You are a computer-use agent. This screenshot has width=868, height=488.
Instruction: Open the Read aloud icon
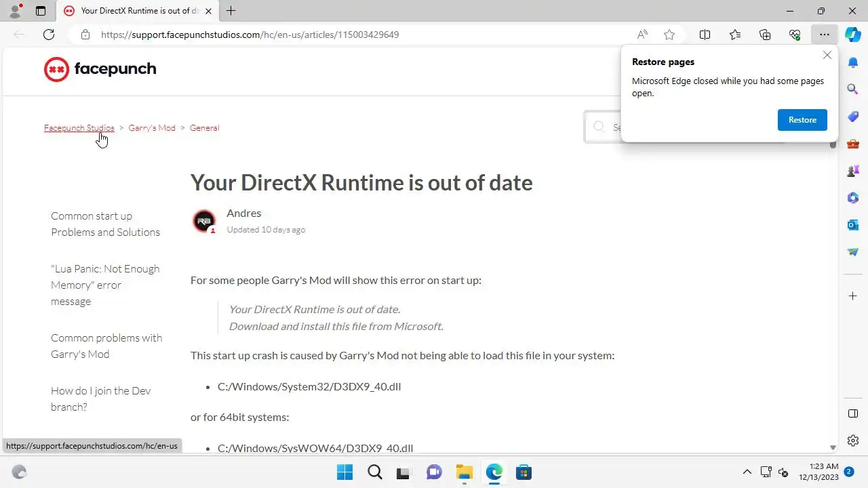point(642,35)
